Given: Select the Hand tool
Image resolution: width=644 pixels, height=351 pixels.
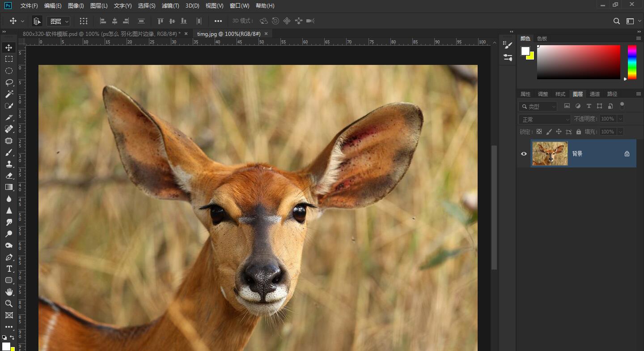Looking at the screenshot, I should coord(9,292).
